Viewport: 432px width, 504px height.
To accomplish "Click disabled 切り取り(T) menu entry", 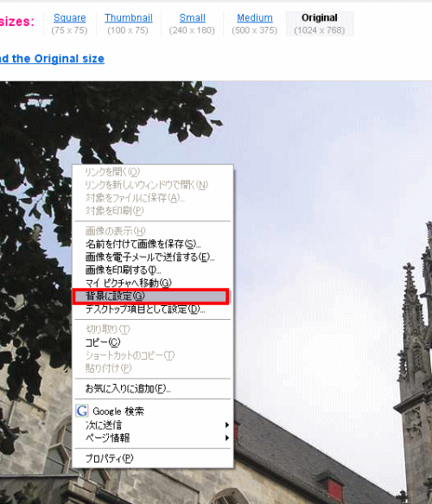I will [x=153, y=329].
